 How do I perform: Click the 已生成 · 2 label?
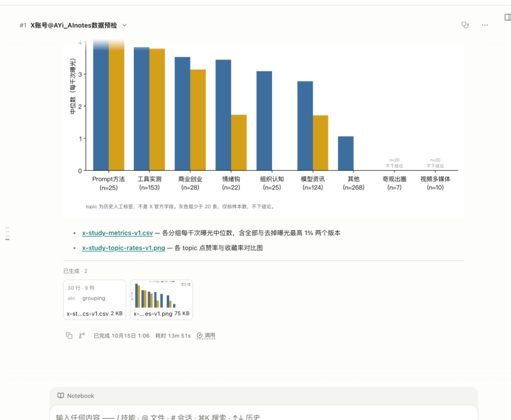75,271
